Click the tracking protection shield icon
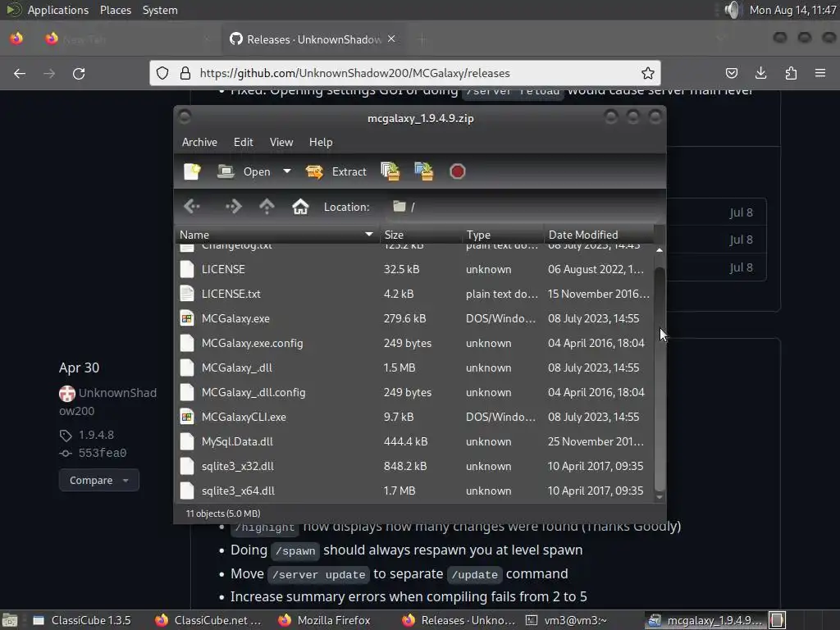 coord(162,73)
